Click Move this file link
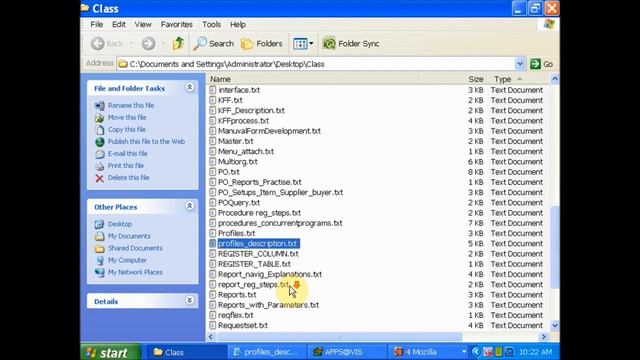The width and height of the screenshot is (640, 360). pyautogui.click(x=127, y=118)
